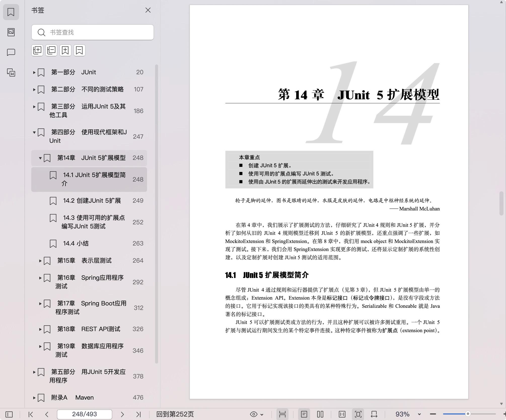Viewport: 506px width, 420px height.
Task: Go to the next page
Action: point(122,414)
